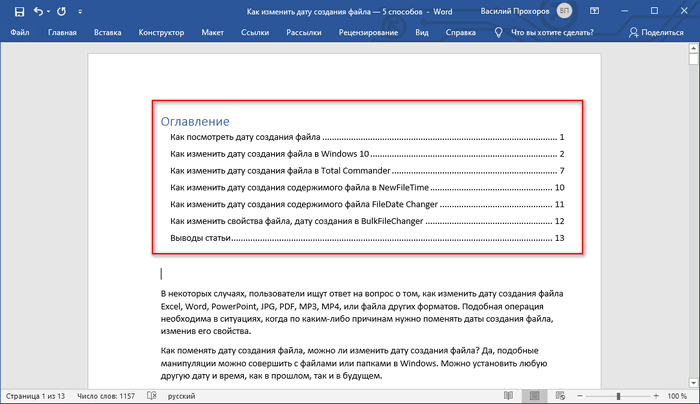700x404 pixels.
Task: Open the Вид tab
Action: pos(421,33)
